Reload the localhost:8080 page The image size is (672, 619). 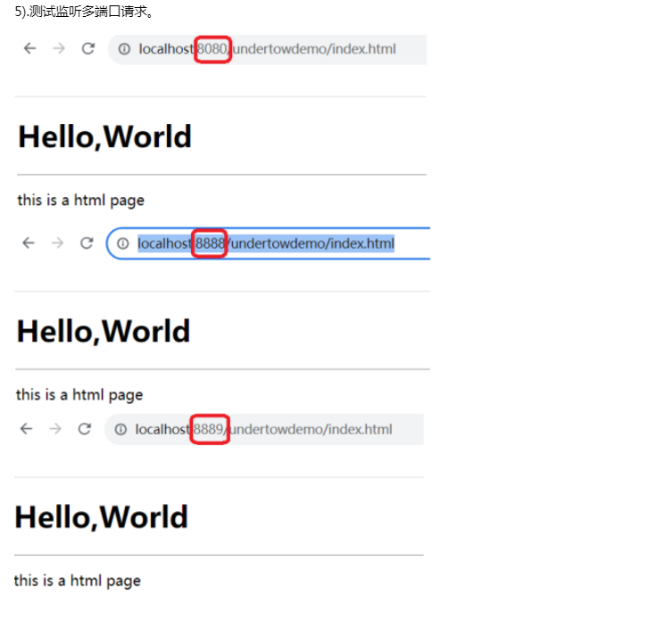[x=87, y=49]
